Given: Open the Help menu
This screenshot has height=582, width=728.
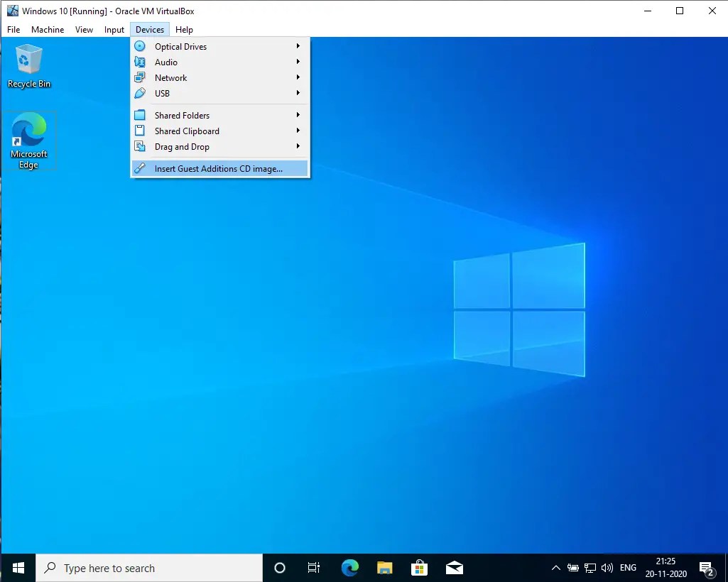Looking at the screenshot, I should (x=184, y=29).
